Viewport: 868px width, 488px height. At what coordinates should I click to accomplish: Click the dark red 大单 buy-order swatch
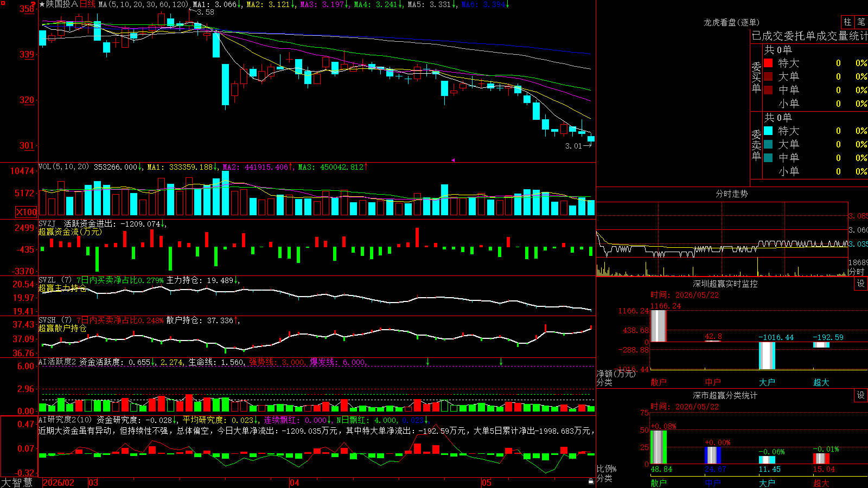pyautogui.click(x=768, y=76)
